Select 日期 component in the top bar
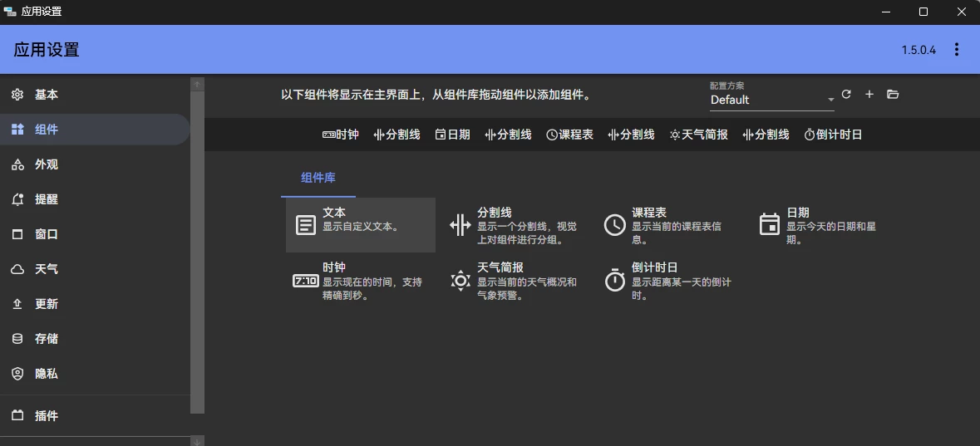 click(x=452, y=135)
